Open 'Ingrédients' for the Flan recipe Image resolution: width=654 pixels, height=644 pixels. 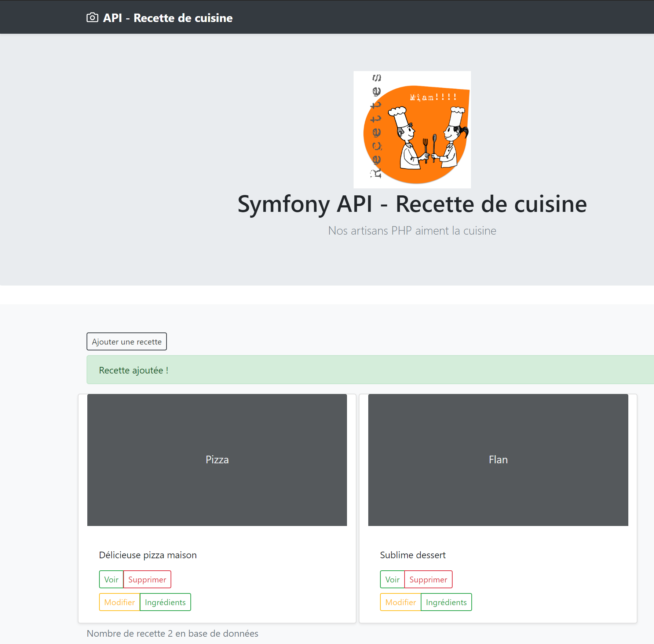pos(446,602)
